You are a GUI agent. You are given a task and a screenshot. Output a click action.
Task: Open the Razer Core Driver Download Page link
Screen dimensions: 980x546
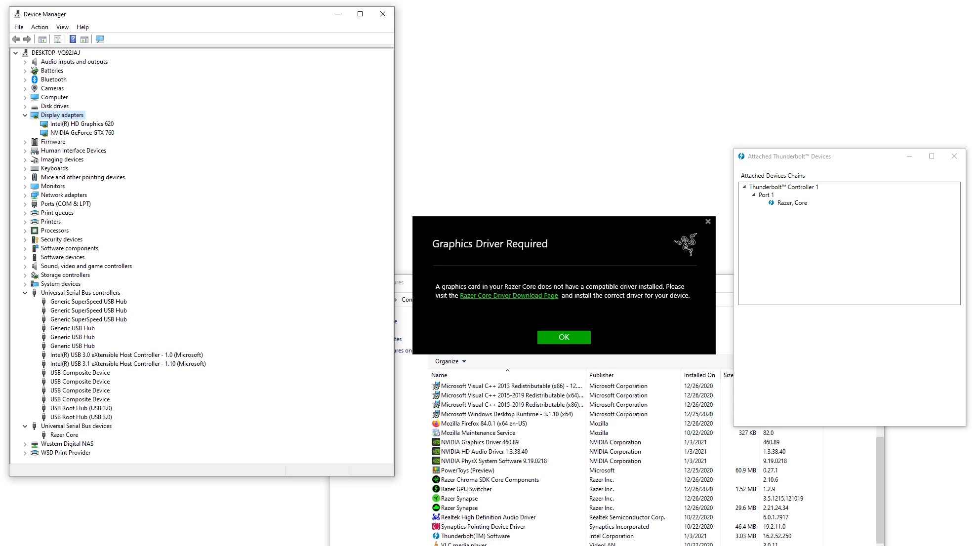click(x=509, y=296)
